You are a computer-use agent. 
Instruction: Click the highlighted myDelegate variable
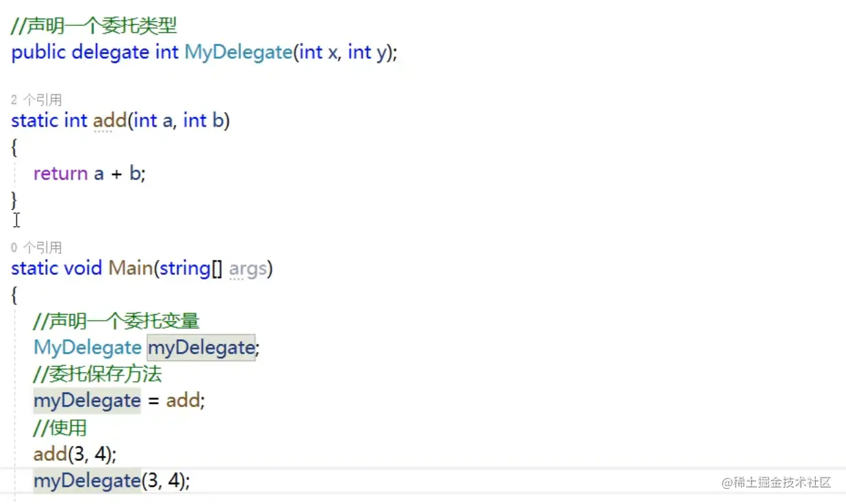click(x=199, y=347)
